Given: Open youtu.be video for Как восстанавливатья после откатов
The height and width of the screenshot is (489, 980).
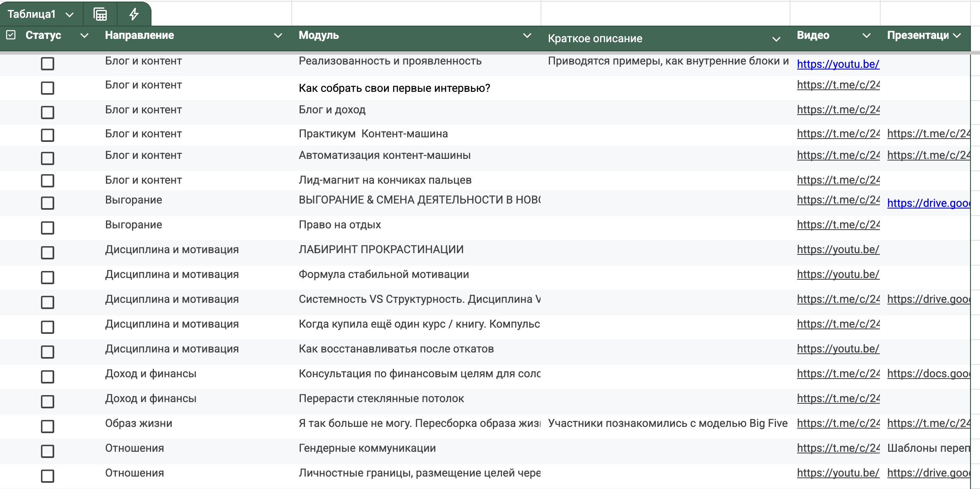Looking at the screenshot, I should (838, 349).
